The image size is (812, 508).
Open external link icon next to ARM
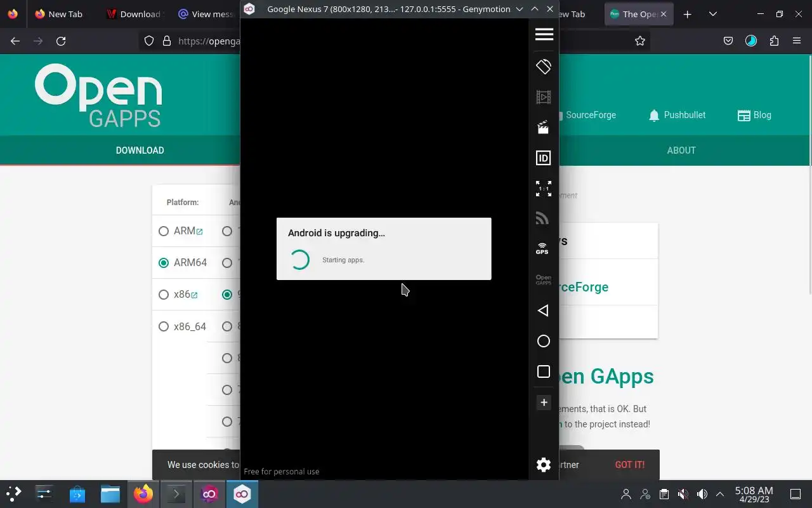tap(199, 231)
